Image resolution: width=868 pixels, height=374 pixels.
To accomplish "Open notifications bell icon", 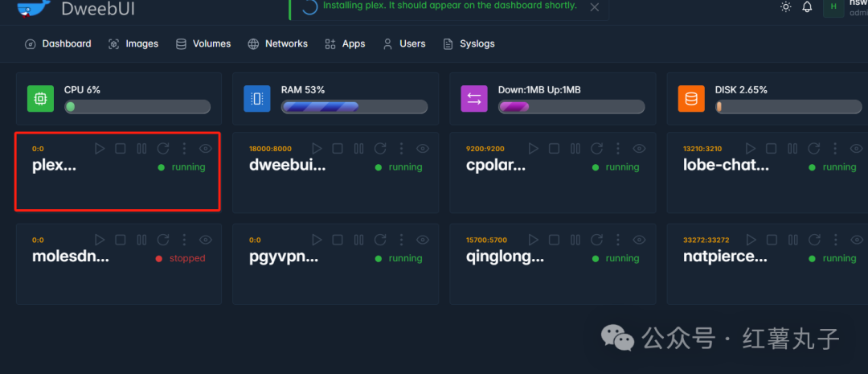I will pyautogui.click(x=807, y=6).
